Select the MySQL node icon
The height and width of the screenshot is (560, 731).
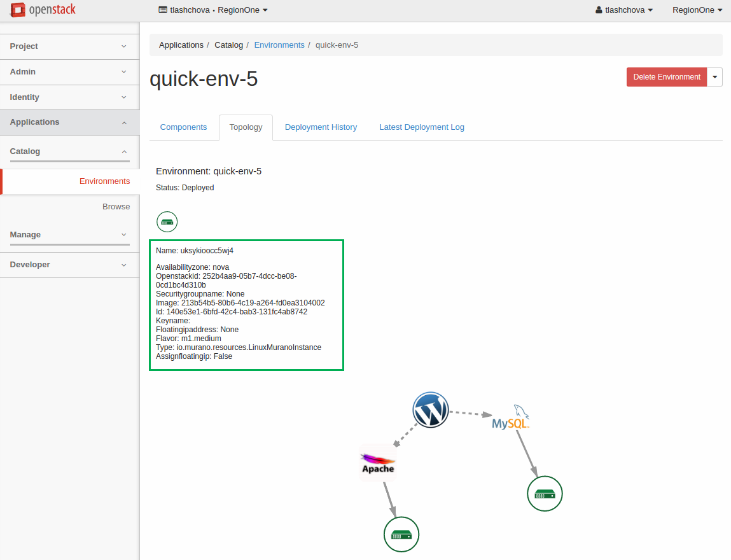coord(511,418)
